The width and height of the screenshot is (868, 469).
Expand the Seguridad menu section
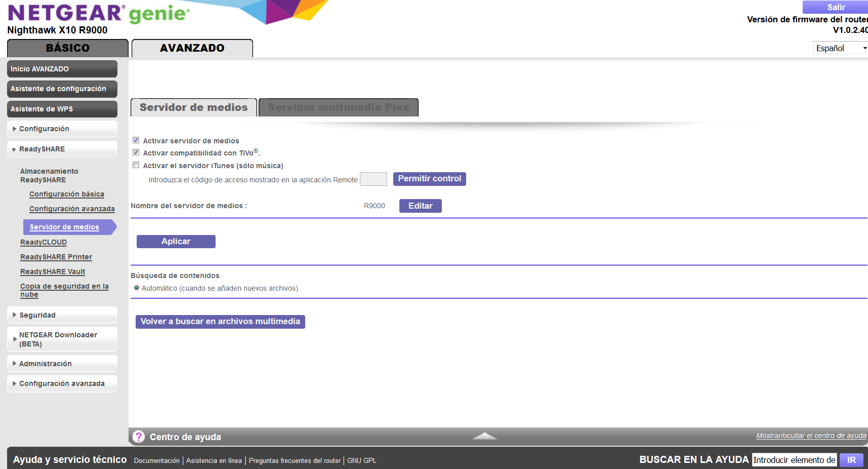[x=62, y=315]
